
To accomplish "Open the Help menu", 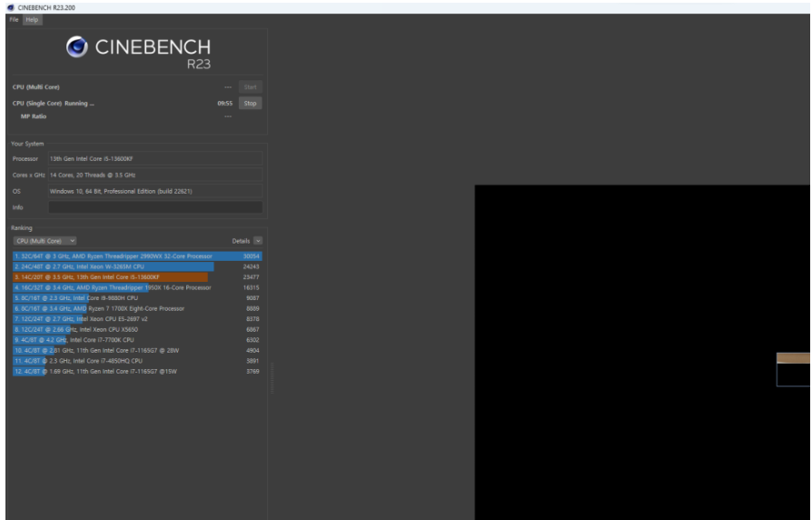I will point(32,20).
